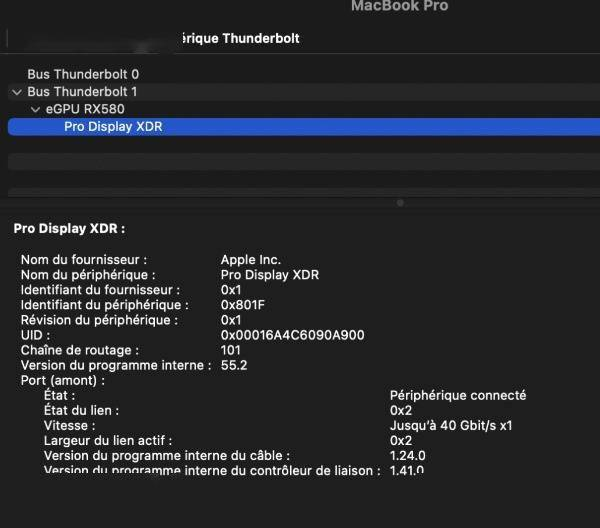Click the 'État du lien' label
The height and width of the screenshot is (528, 600).
[x=81, y=411]
